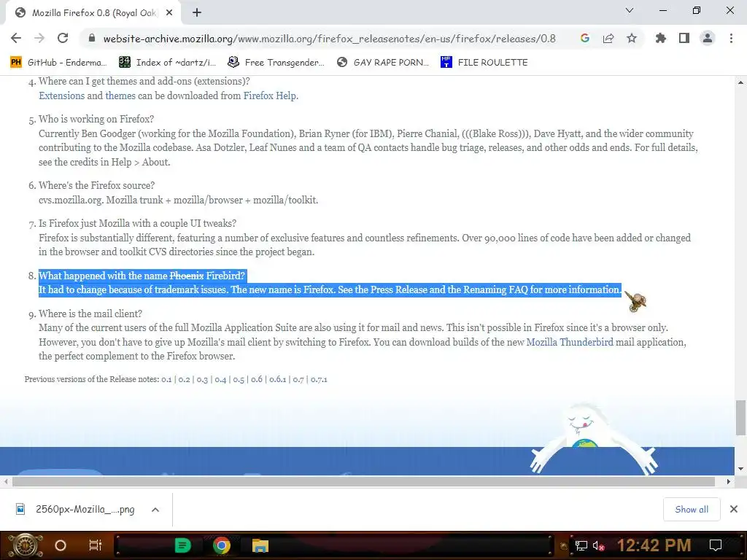Open release notes version 0.7
Image resolution: width=747 pixels, height=560 pixels.
point(298,379)
